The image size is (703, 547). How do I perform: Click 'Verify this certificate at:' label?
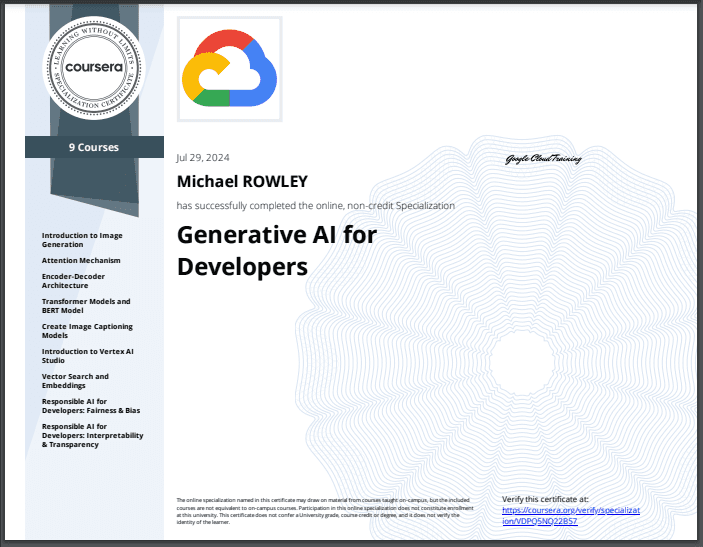(545, 499)
